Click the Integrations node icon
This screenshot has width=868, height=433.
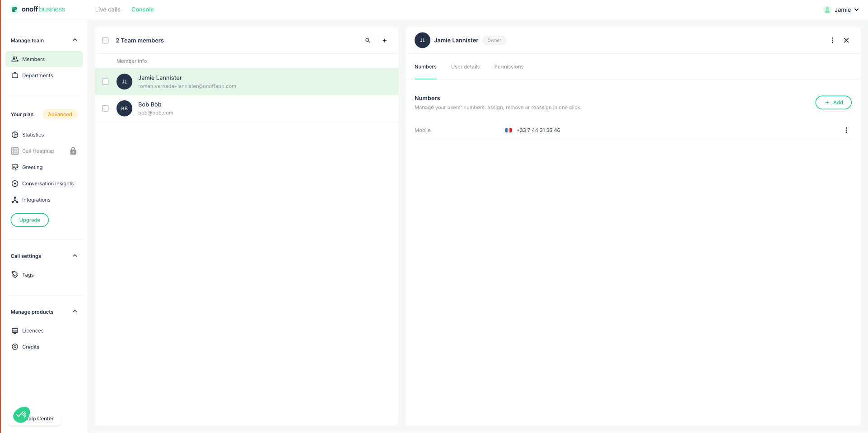pyautogui.click(x=15, y=200)
